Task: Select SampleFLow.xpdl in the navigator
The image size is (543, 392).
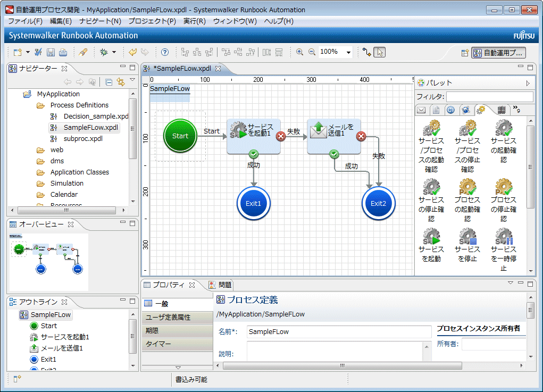Action: tap(85, 128)
